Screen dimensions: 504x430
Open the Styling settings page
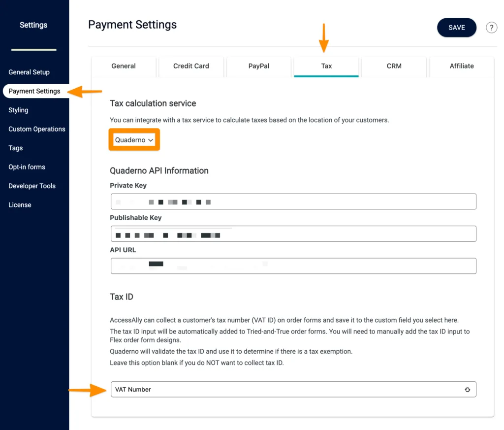18,110
